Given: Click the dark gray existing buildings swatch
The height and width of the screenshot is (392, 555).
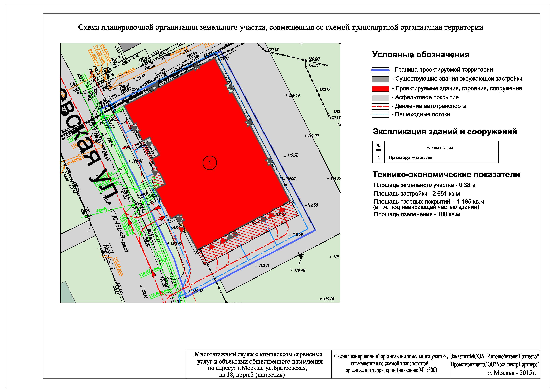Looking at the screenshot, I should click(x=380, y=79).
